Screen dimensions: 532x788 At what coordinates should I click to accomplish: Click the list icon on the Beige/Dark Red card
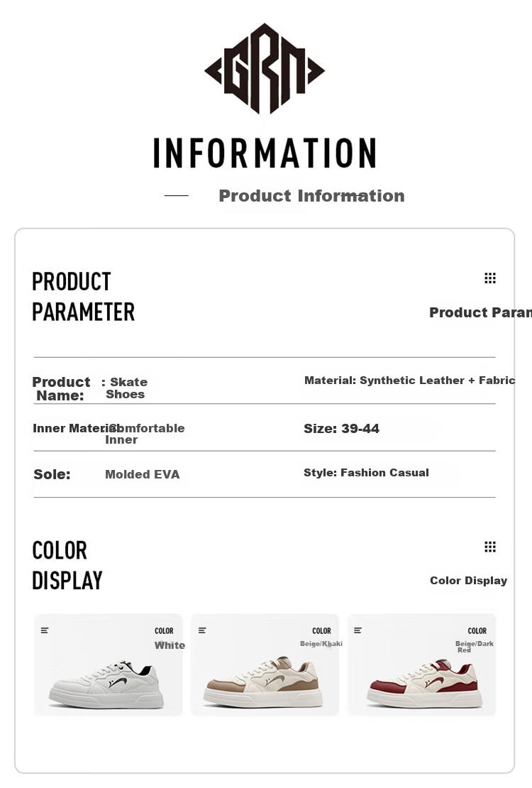358,630
